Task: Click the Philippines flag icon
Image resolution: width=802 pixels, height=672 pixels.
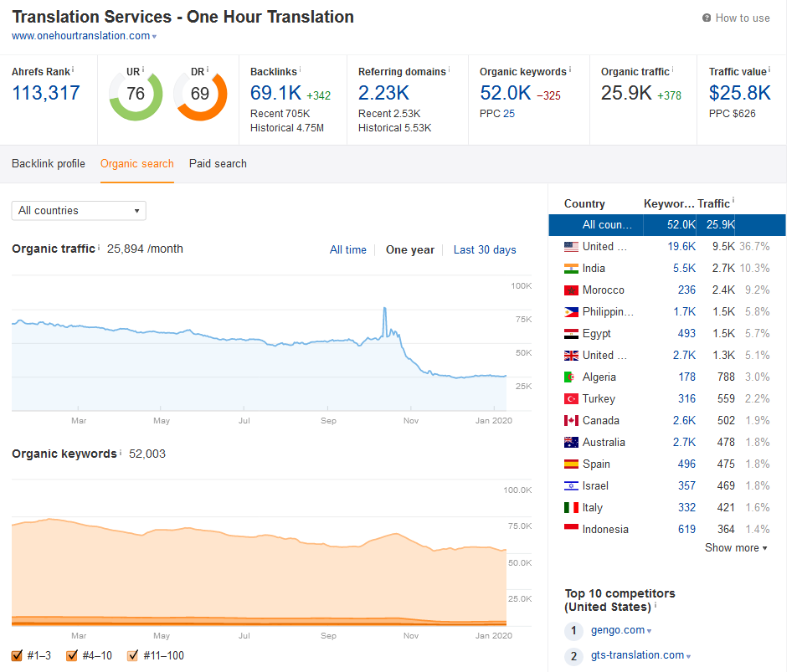Action: [x=571, y=312]
